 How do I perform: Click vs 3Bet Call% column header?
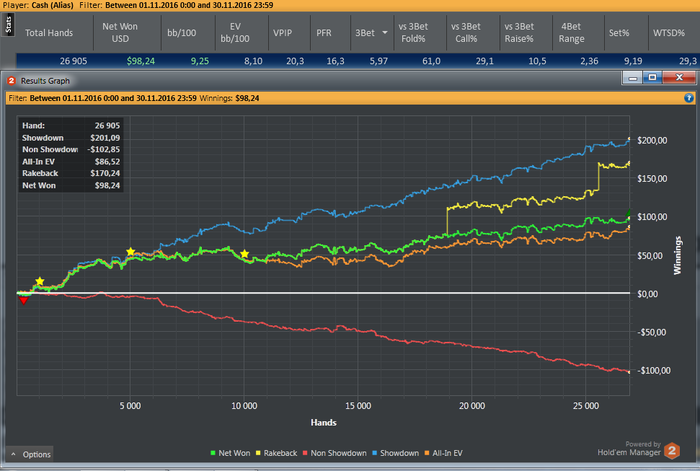[x=466, y=33]
